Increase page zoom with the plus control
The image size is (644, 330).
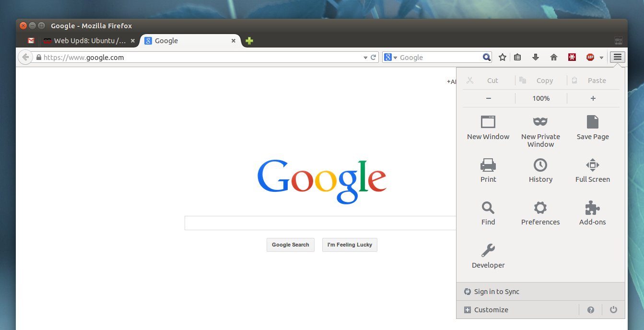(x=593, y=98)
